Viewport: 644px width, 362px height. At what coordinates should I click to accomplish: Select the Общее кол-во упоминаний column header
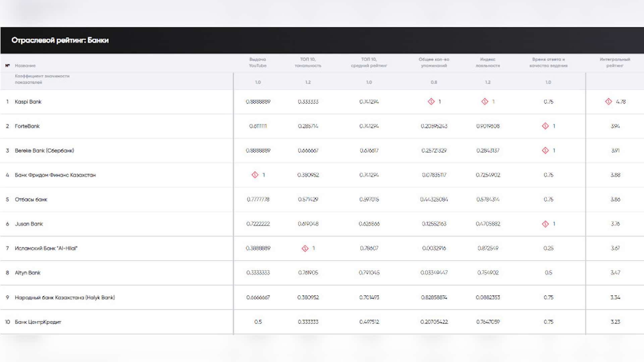click(x=434, y=62)
